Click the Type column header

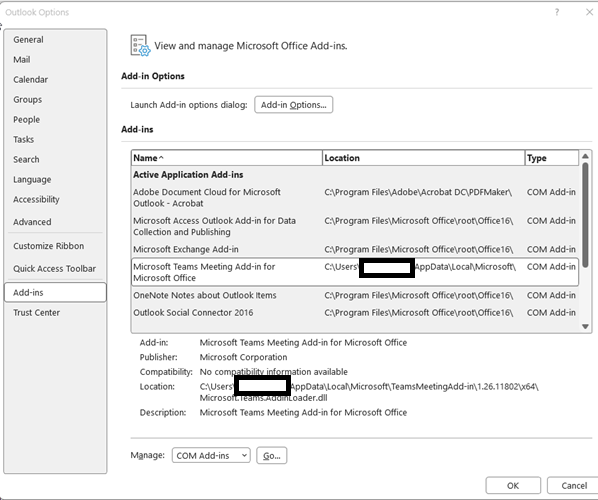pos(551,158)
